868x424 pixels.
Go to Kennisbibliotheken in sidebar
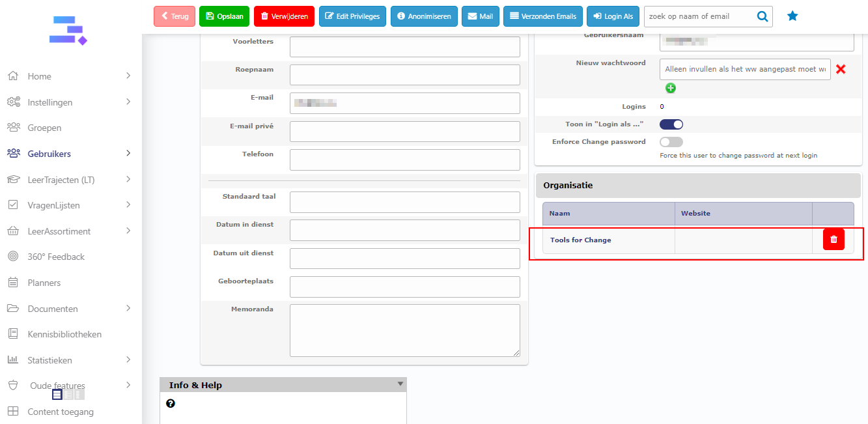[x=64, y=334]
